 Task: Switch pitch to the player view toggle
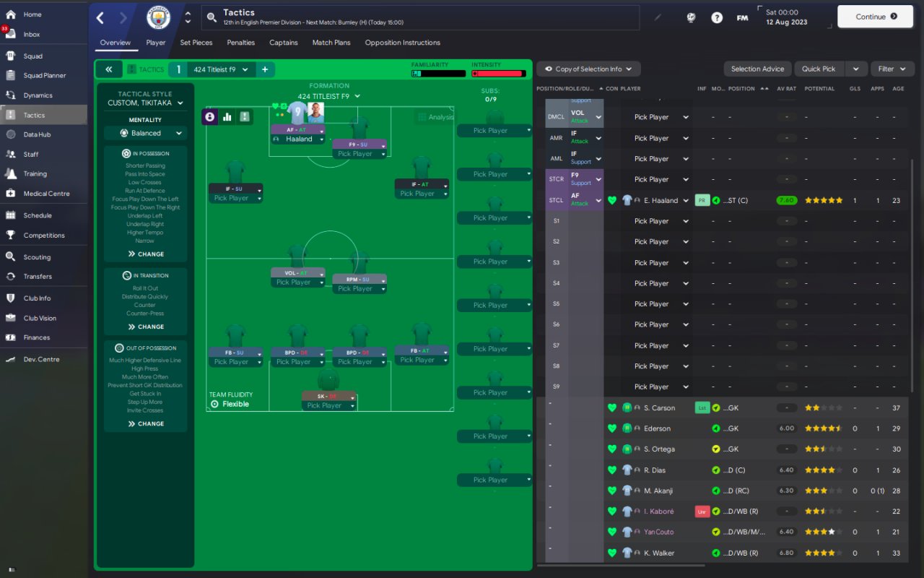(x=210, y=116)
